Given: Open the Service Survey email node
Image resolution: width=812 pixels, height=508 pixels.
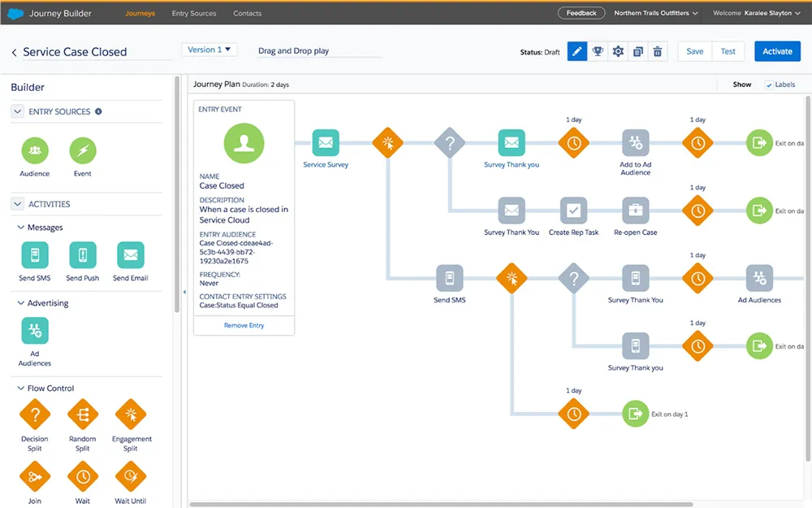Looking at the screenshot, I should [x=326, y=142].
